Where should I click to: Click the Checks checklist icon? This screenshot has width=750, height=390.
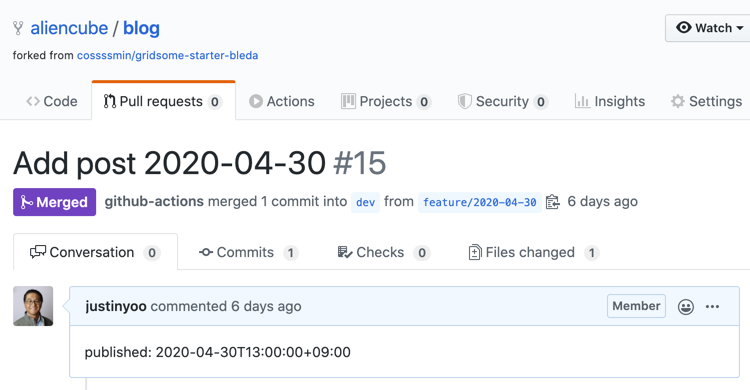click(344, 252)
